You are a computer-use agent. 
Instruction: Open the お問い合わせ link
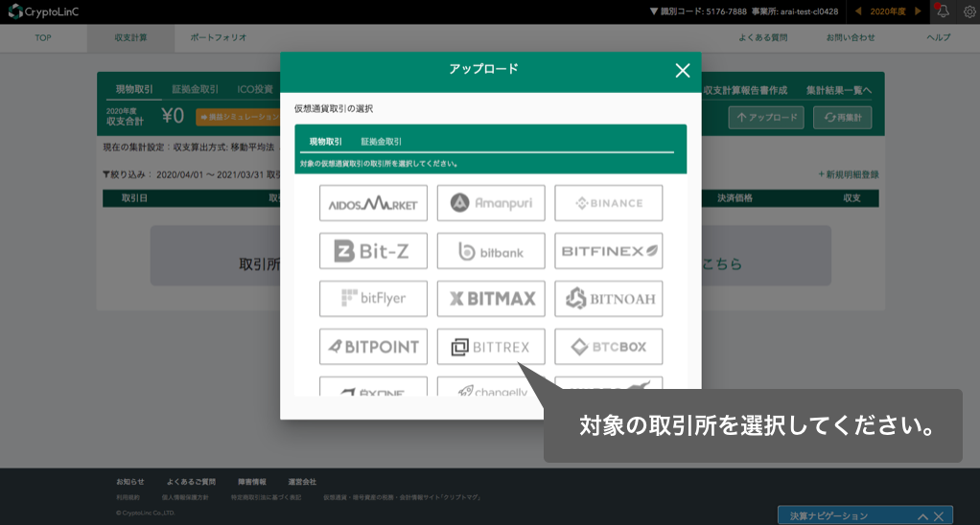pyautogui.click(x=850, y=37)
